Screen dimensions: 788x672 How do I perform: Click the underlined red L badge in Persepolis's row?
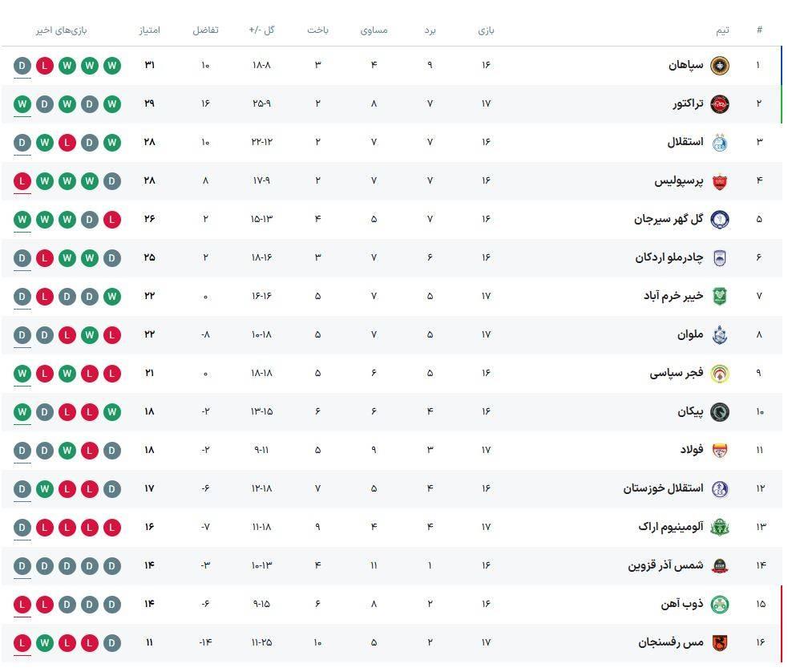coord(22,180)
